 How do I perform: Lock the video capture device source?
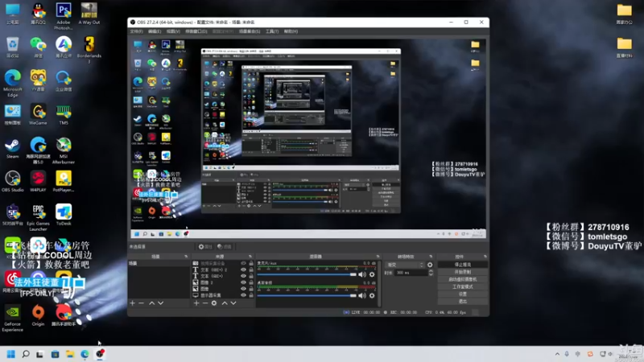(251, 264)
